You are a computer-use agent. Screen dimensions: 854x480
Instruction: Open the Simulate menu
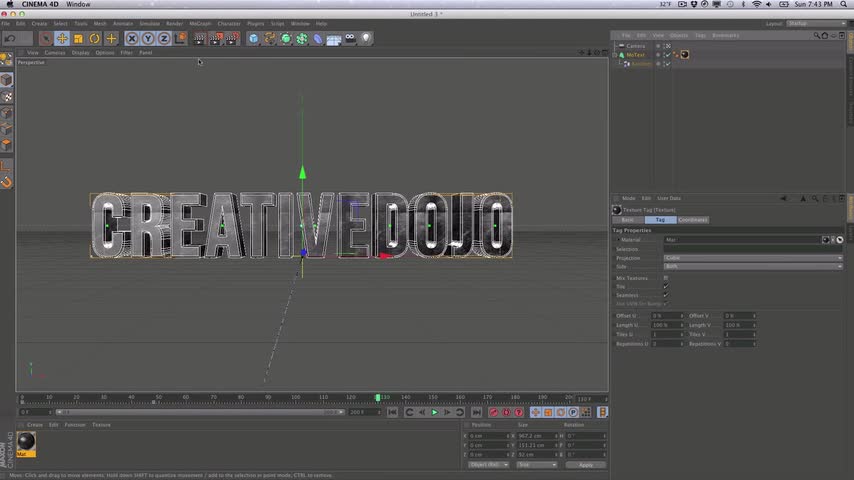[x=149, y=24]
